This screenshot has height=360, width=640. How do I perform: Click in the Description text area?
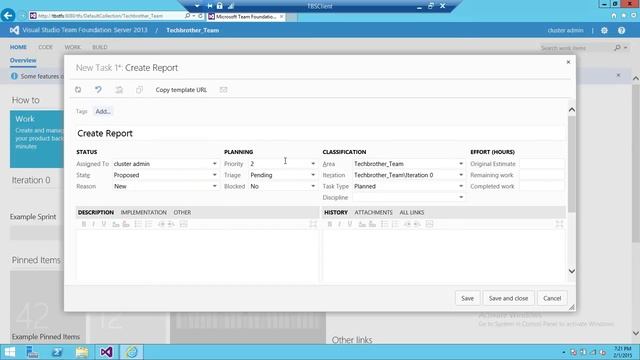tap(198, 256)
